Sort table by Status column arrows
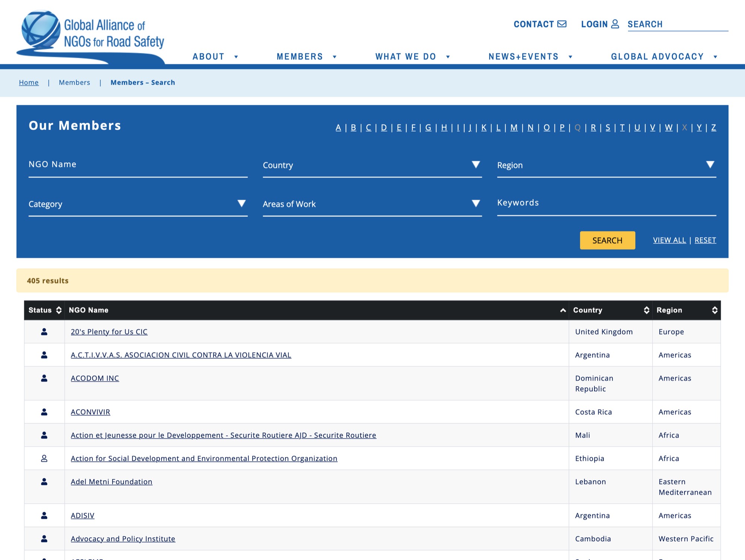This screenshot has width=745, height=560. coord(58,310)
